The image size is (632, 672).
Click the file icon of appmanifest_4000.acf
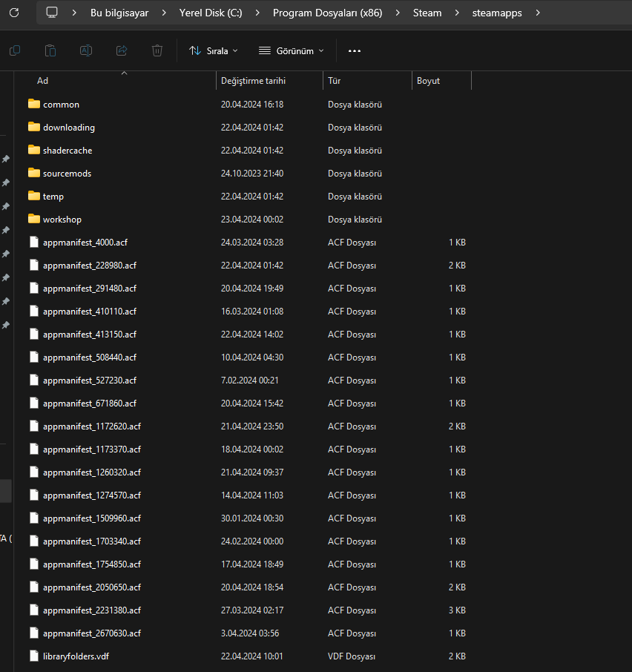click(x=34, y=242)
